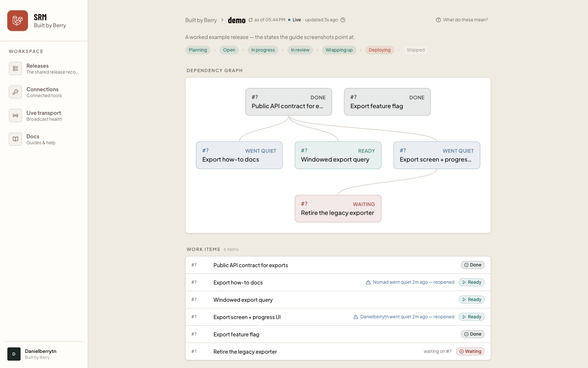Click the Danielberrytn avatar 'D'
This screenshot has width=588, height=368.
tap(14, 354)
